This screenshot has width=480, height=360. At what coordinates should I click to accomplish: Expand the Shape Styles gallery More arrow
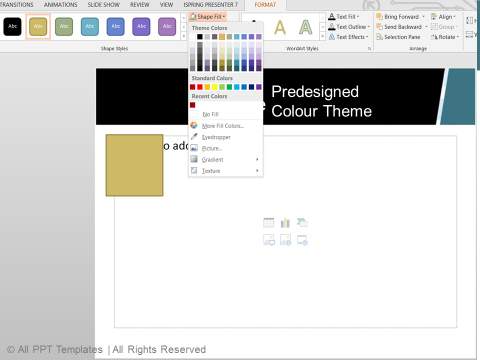[184, 36]
